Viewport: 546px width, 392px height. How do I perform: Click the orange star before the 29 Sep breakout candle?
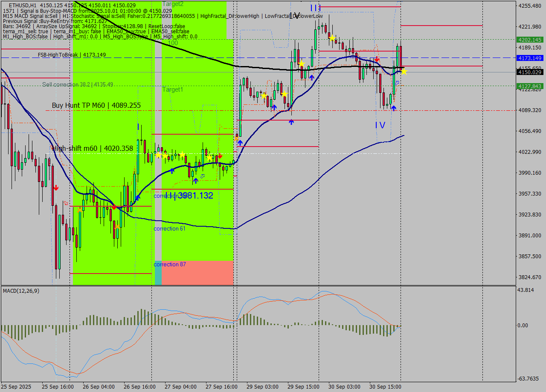(236, 138)
